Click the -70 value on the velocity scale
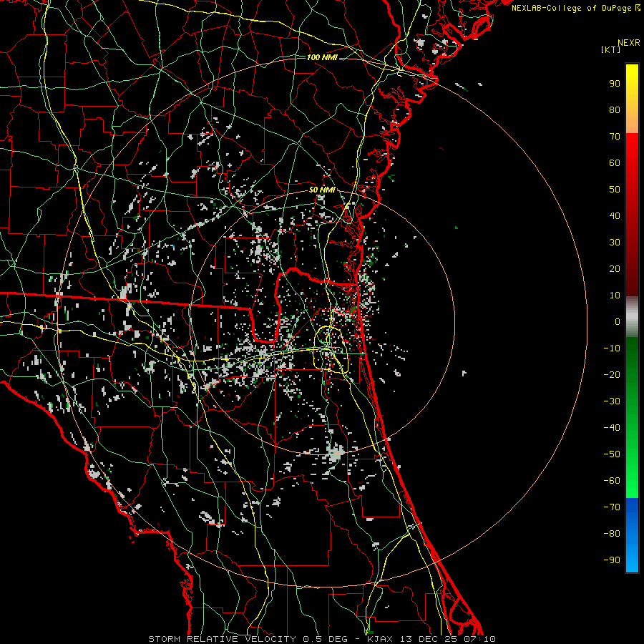The image size is (644, 644). pos(612,507)
